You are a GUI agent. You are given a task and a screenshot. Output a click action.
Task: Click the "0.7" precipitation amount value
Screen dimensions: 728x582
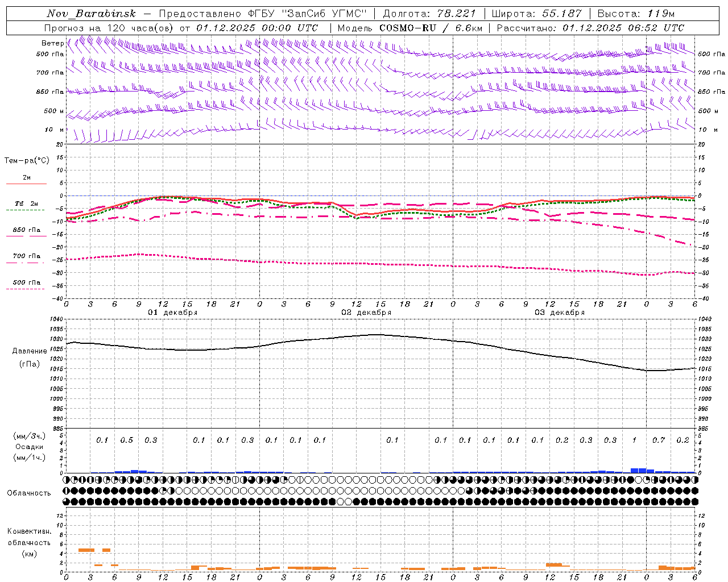click(x=659, y=440)
